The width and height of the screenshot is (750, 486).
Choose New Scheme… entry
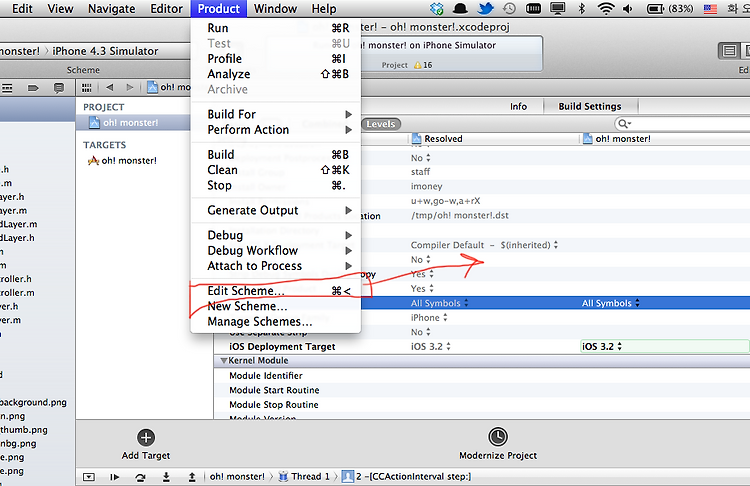[276, 306]
